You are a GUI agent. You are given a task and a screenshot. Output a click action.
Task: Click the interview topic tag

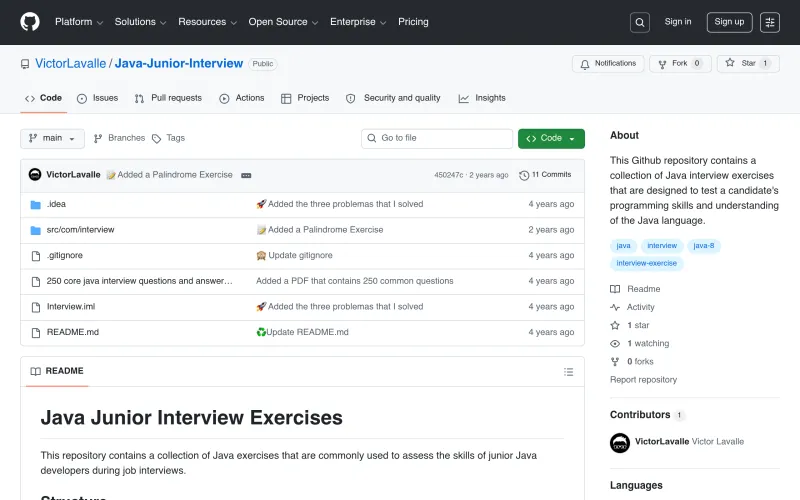(662, 246)
